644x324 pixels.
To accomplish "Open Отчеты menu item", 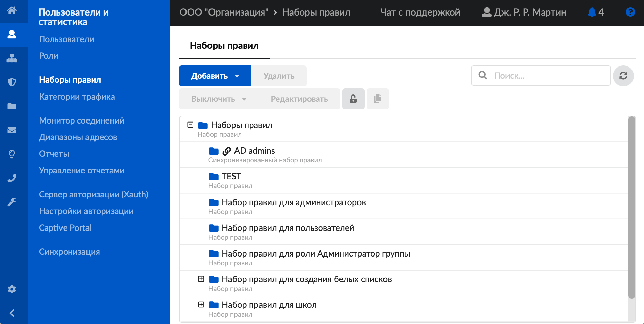I will tap(54, 154).
